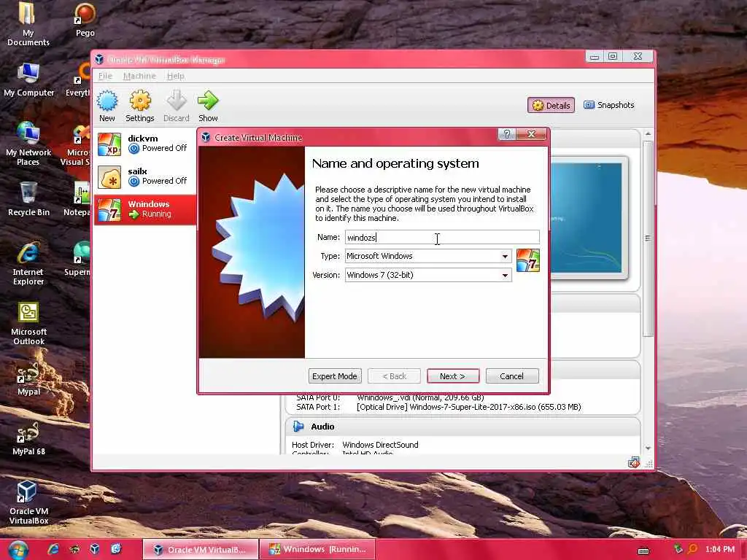
Task: Switch to the Details view
Action: (551, 105)
